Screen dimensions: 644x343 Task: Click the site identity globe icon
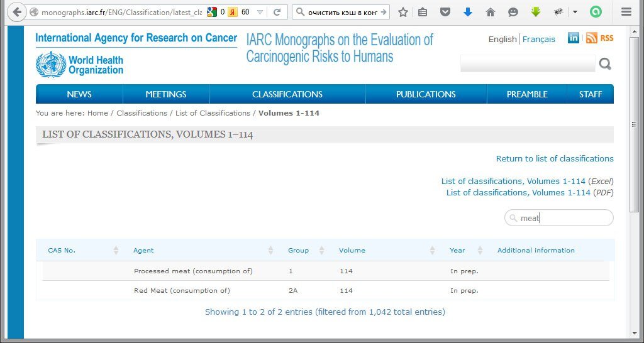[x=34, y=13]
